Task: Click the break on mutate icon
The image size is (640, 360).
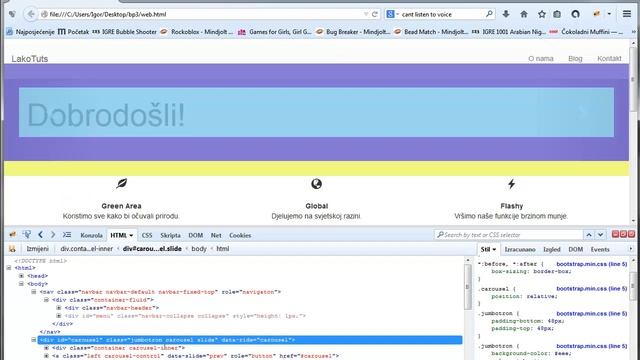Action: pyautogui.click(x=12, y=249)
